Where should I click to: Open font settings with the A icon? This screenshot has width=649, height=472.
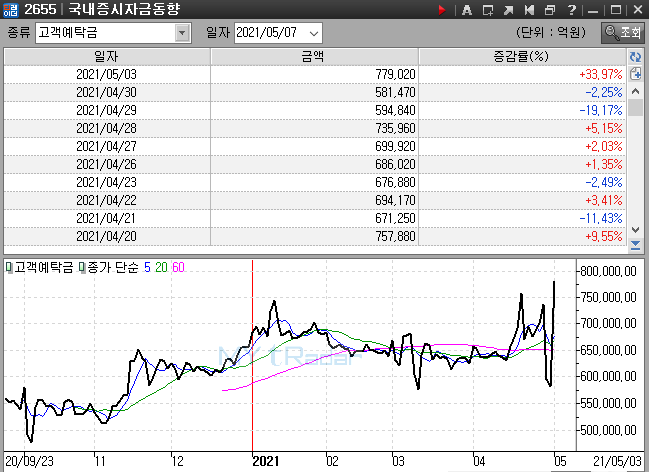pyautogui.click(x=466, y=10)
